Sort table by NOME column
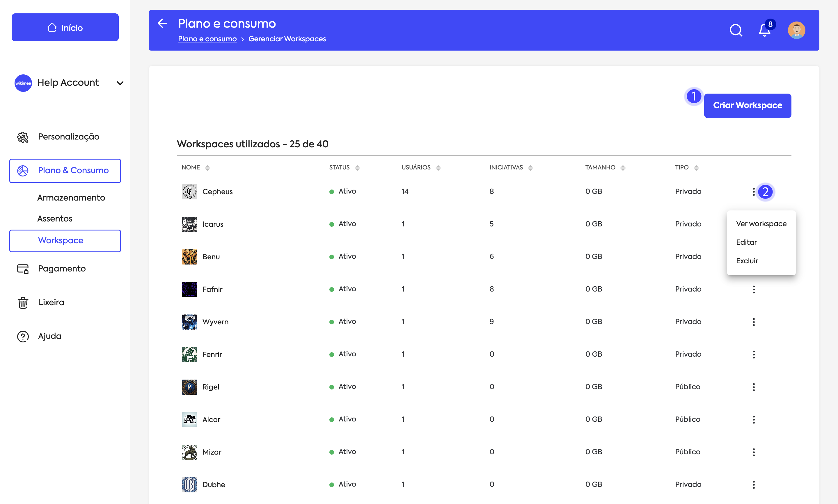Image resolution: width=838 pixels, height=504 pixels. pos(207,167)
